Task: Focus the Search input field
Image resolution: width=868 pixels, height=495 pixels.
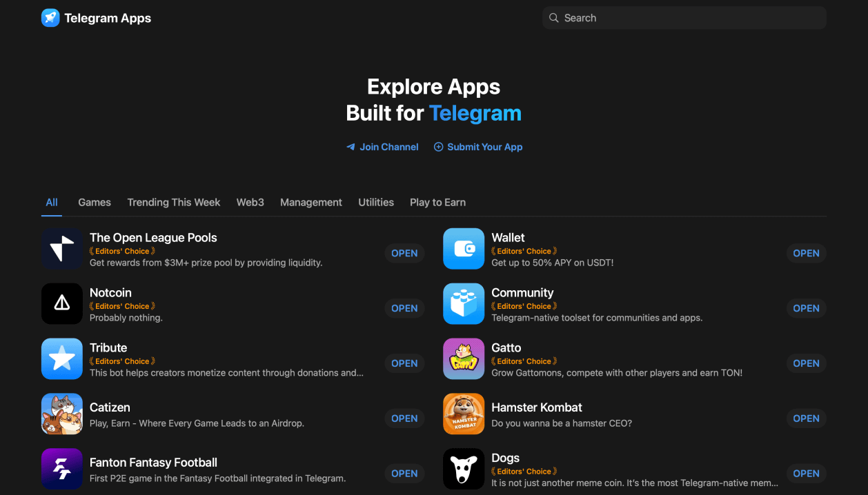Action: 684,18
